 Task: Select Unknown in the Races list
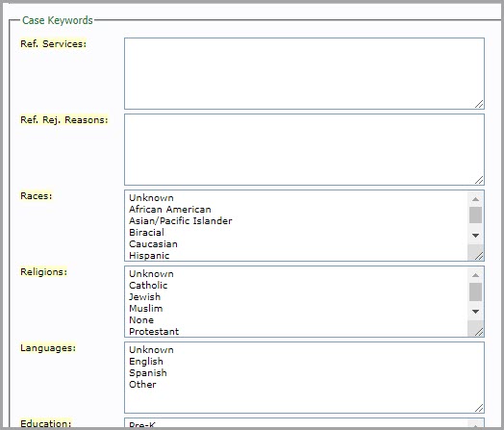[x=151, y=197]
